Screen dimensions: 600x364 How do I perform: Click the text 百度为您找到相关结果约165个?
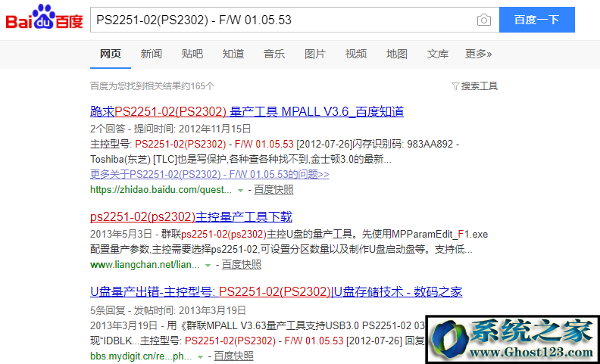pyautogui.click(x=153, y=86)
